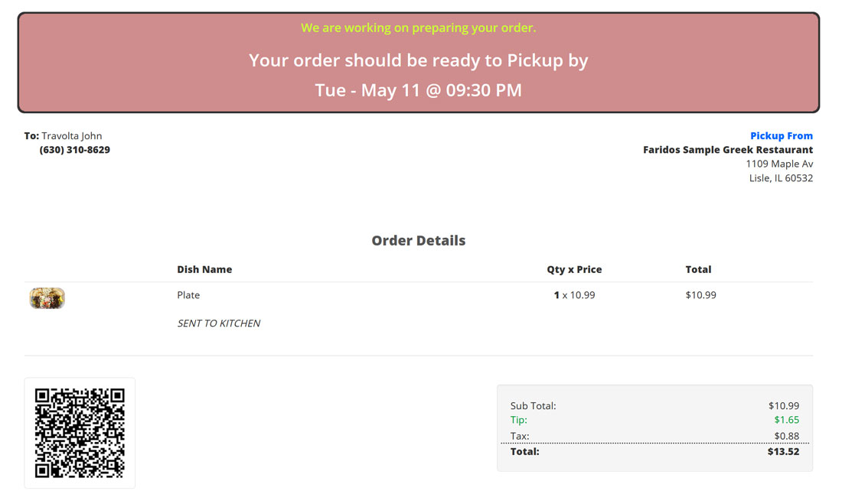This screenshot has width=842, height=504.
Task: Select the Faridos Sample Greek Restaurant name
Action: pyautogui.click(x=728, y=150)
